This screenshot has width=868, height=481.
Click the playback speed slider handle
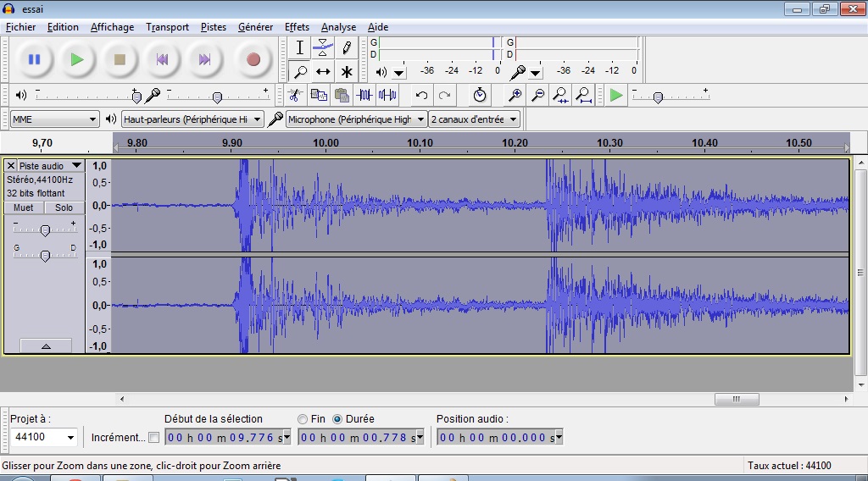[658, 97]
